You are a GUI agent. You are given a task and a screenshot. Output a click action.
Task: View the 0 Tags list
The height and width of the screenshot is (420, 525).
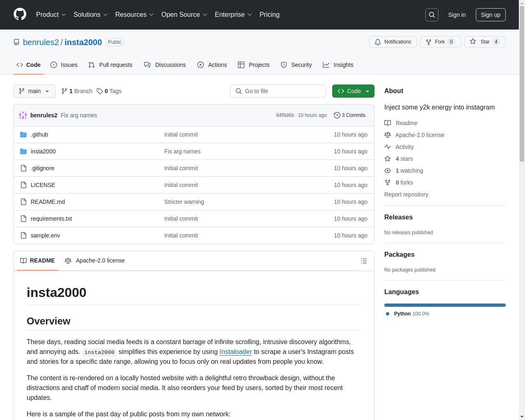coord(109,91)
